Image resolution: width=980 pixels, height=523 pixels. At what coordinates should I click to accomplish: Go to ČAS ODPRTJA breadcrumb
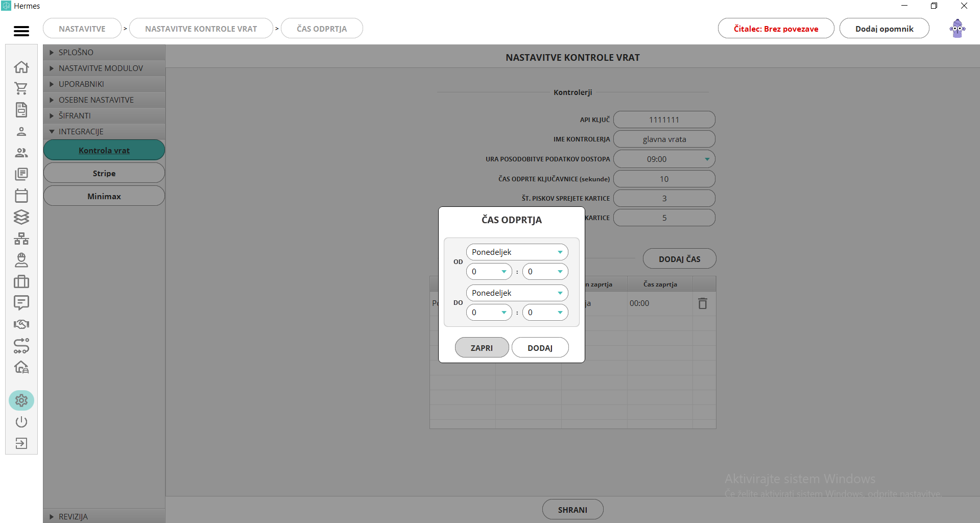coord(322,29)
